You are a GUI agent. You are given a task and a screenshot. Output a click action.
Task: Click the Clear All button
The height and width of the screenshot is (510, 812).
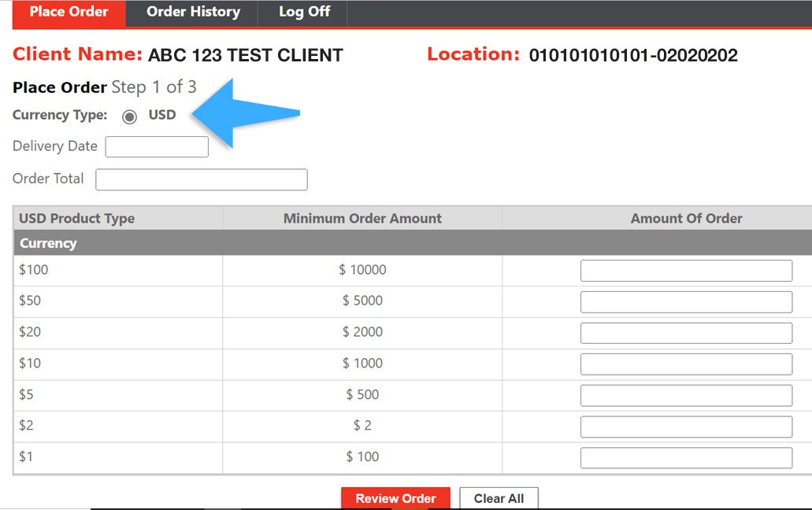click(499, 498)
